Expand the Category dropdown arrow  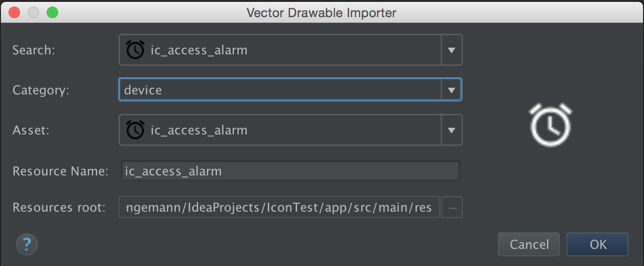pyautogui.click(x=452, y=90)
